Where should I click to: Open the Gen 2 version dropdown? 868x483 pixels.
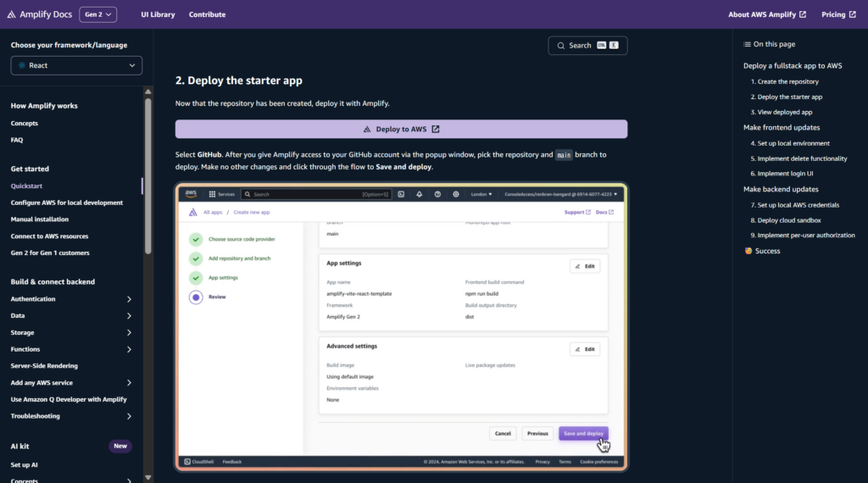[x=98, y=14]
